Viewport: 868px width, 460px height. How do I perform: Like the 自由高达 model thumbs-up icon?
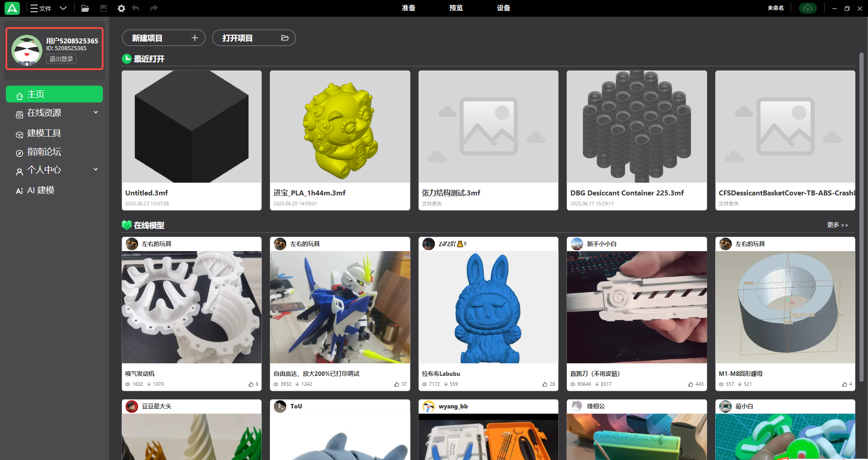point(396,384)
